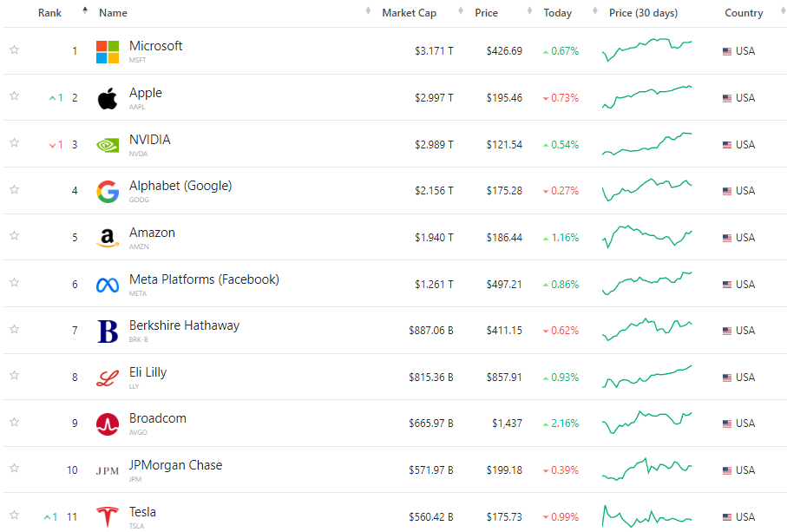Toggle favorite star for Microsoft
Screen dimensions: 787x532
pos(14,49)
